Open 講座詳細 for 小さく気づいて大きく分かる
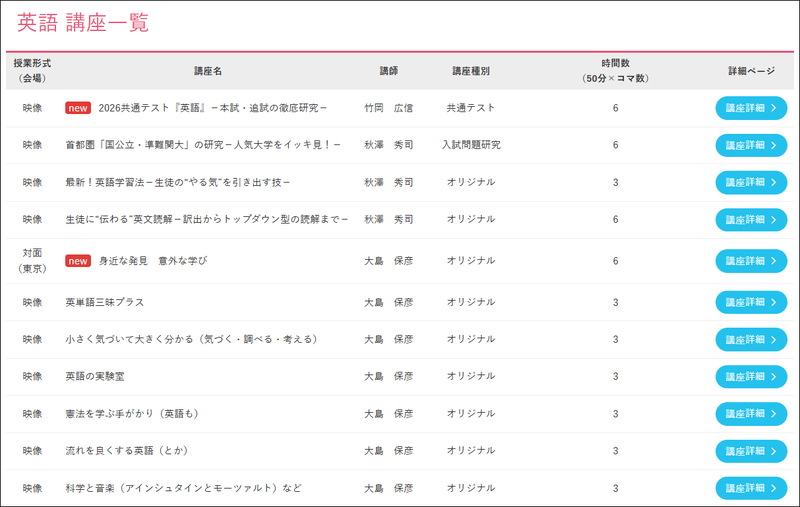This screenshot has width=800, height=507. [751, 340]
